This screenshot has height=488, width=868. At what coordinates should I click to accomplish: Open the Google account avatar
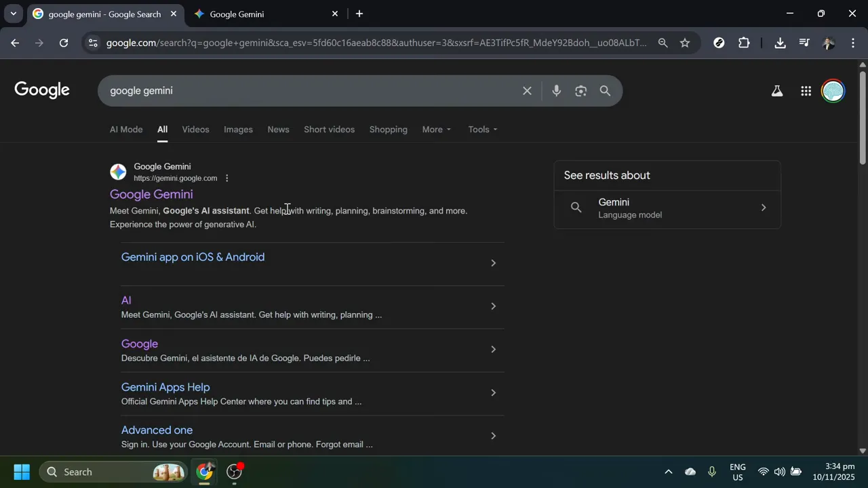[833, 91]
